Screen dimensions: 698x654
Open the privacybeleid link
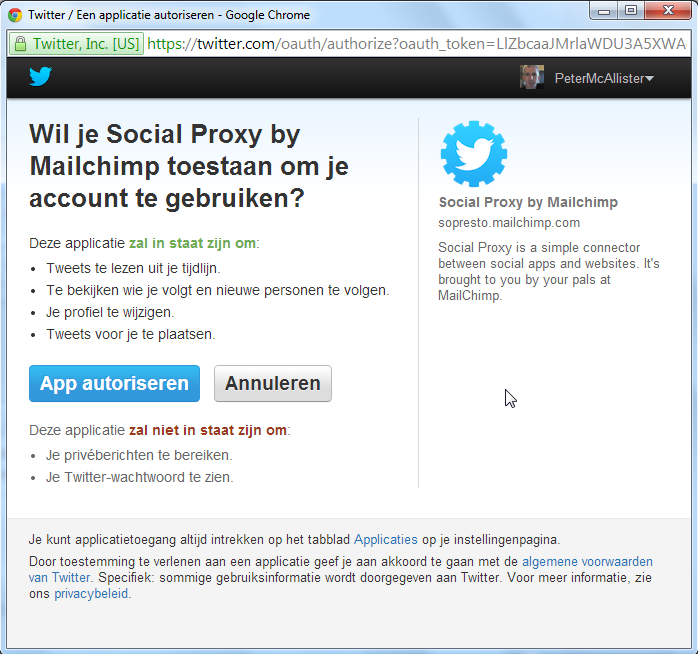pyautogui.click(x=91, y=594)
